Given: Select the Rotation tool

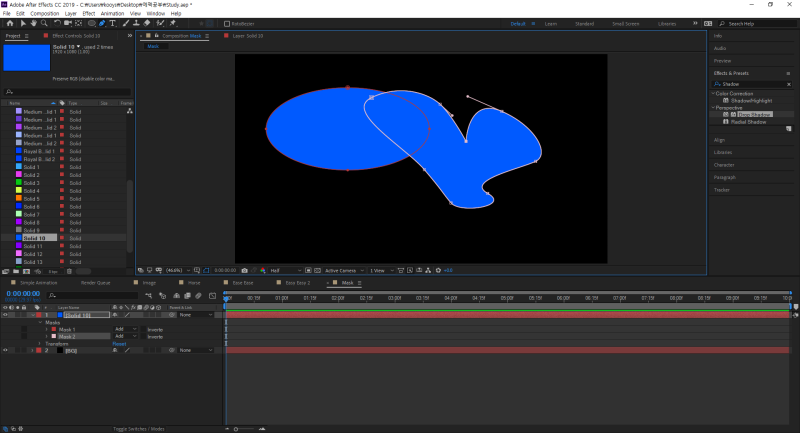Looking at the screenshot, I should (x=57, y=23).
